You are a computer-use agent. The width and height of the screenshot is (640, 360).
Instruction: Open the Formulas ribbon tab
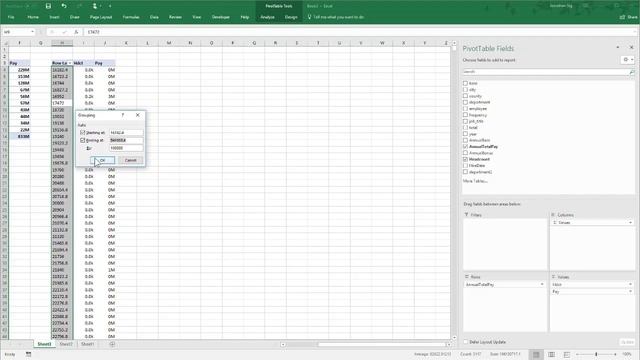pos(131,17)
